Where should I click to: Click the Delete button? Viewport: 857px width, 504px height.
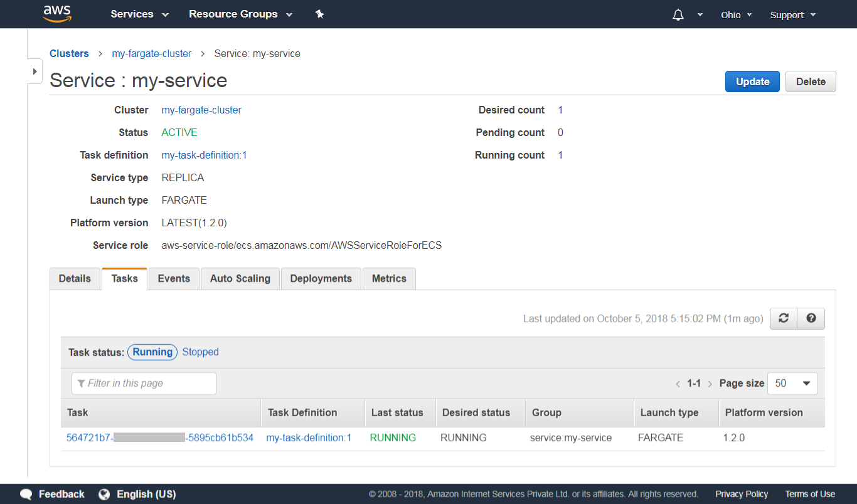click(811, 81)
